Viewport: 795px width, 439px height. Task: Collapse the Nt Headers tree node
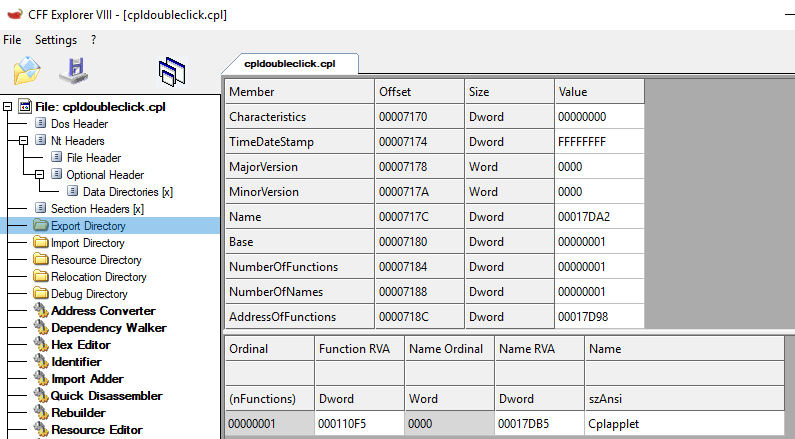[23, 141]
